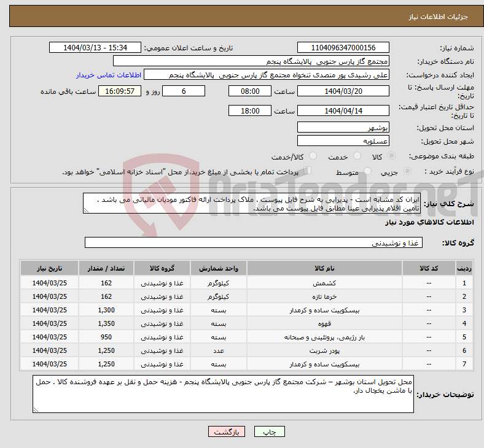
Task: Select the کالا radio button
Action: coord(391,156)
